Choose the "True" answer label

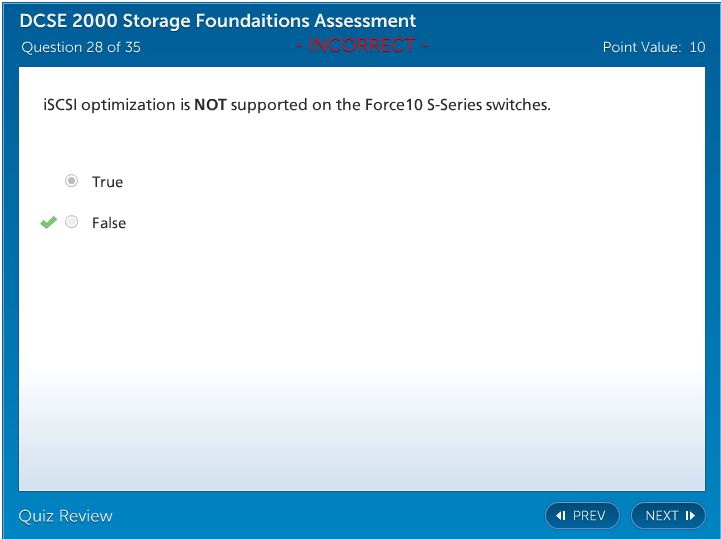[x=107, y=182]
